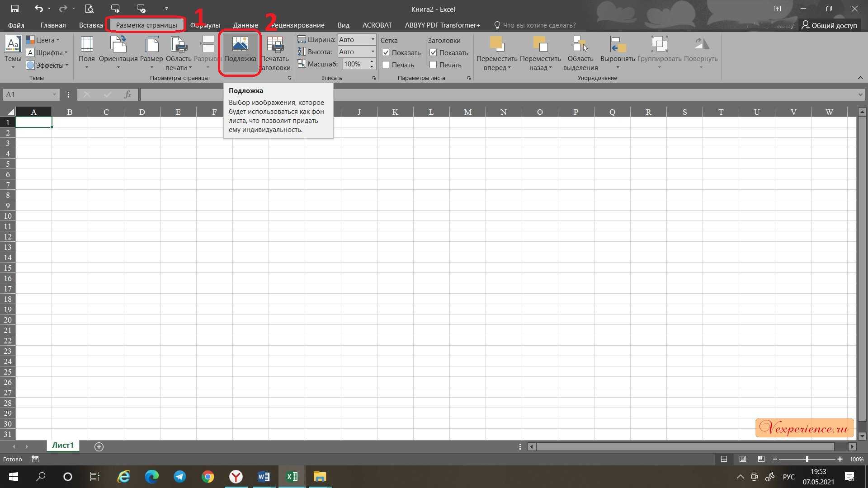Select all cells via corner triangle

[8, 112]
